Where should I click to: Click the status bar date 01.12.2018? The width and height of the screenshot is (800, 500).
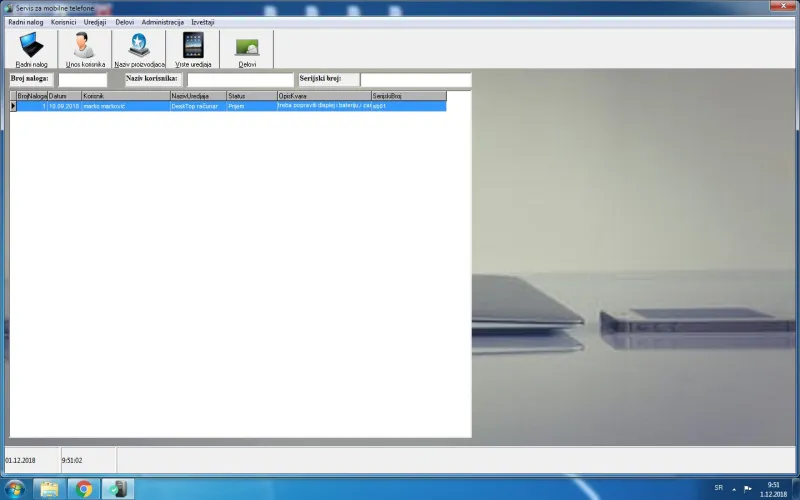[x=20, y=460]
